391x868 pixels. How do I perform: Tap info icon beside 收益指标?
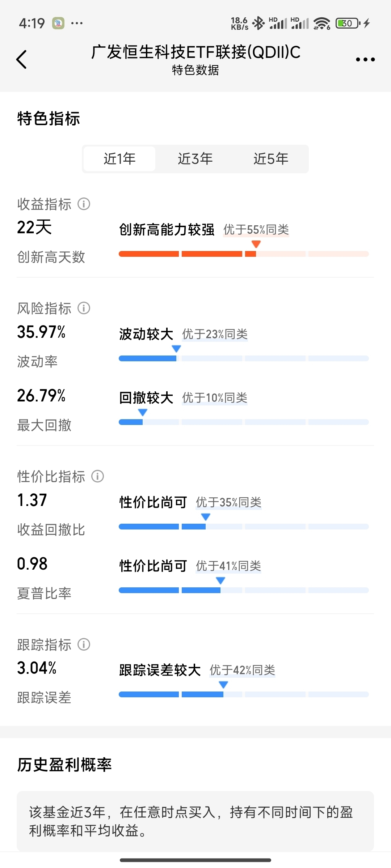click(x=84, y=204)
